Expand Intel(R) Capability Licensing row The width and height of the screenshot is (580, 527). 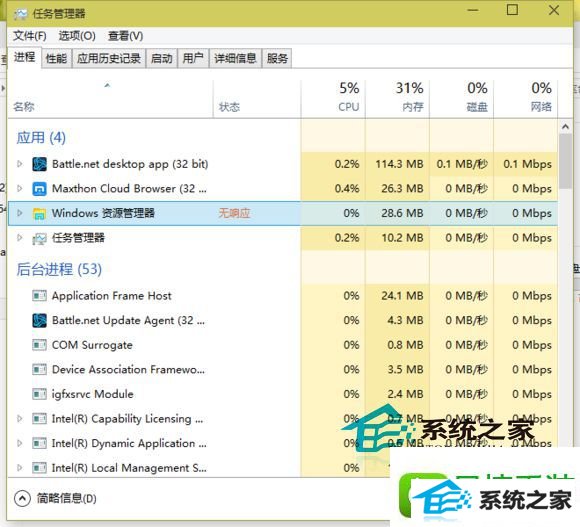tap(20, 419)
